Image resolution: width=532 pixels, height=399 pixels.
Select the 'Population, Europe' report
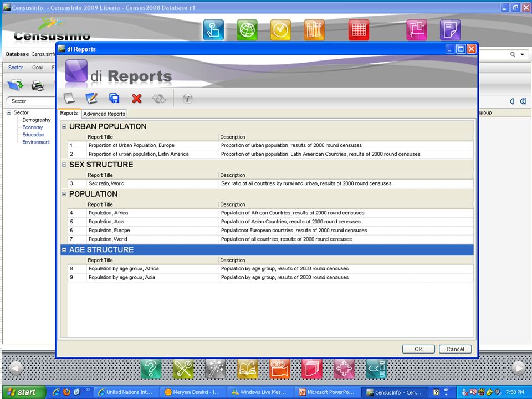(x=270, y=231)
